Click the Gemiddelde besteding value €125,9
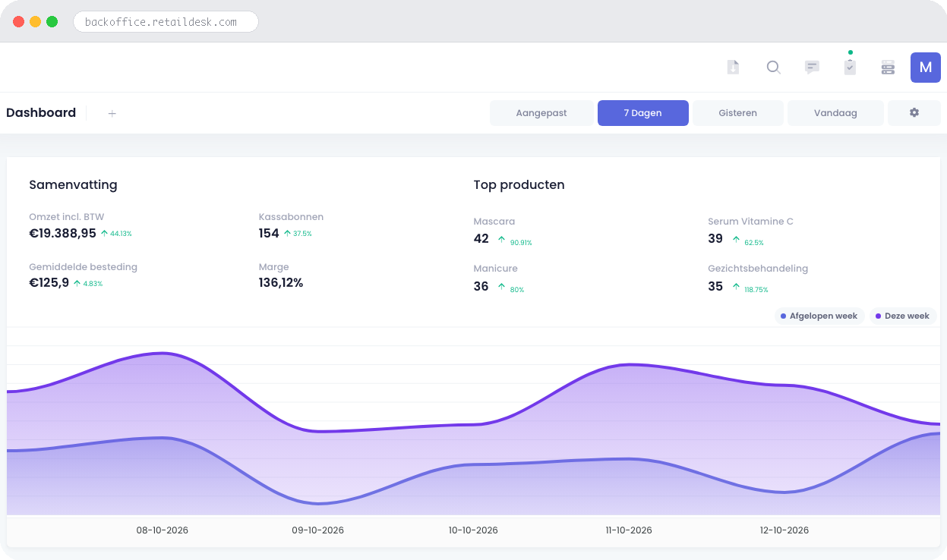 (49, 283)
